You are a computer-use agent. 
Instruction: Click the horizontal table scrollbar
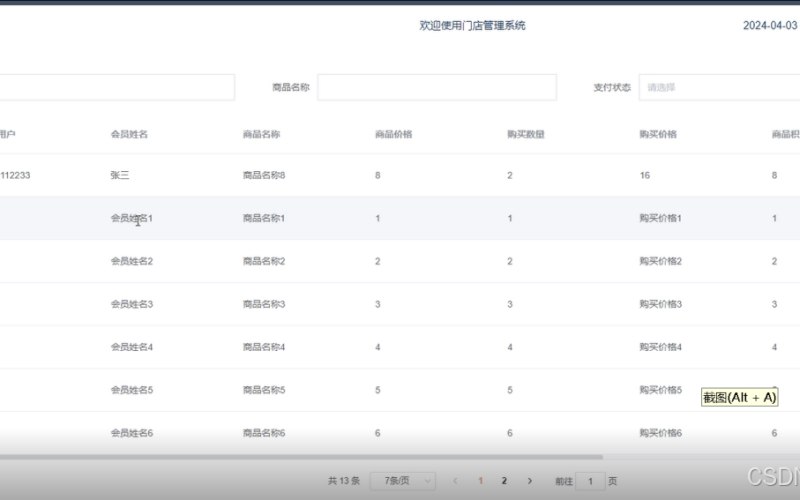[301, 457]
